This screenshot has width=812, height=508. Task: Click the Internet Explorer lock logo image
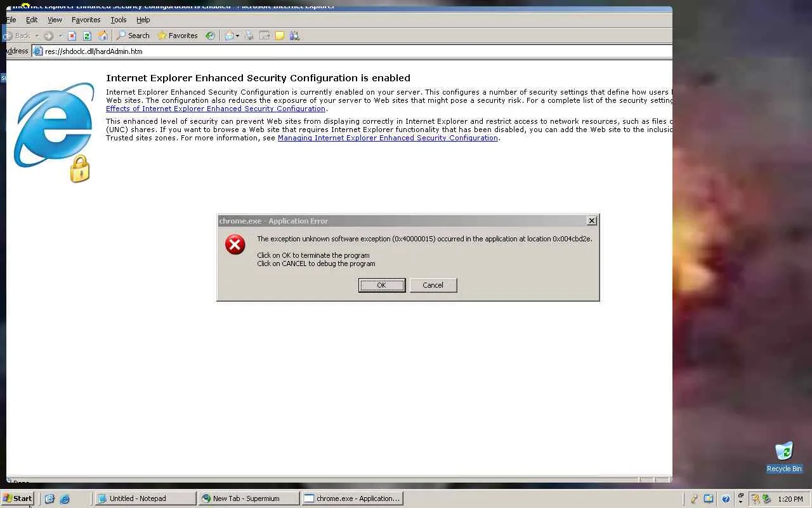(55, 132)
